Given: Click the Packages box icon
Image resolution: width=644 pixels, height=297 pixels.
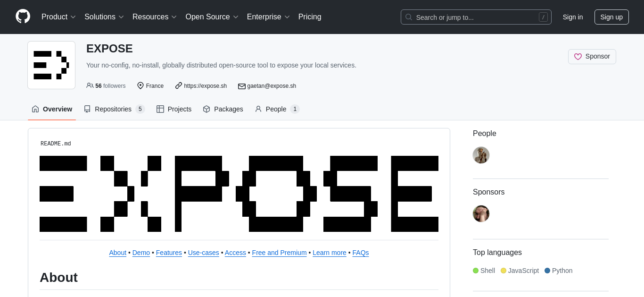Looking at the screenshot, I should click(x=206, y=109).
